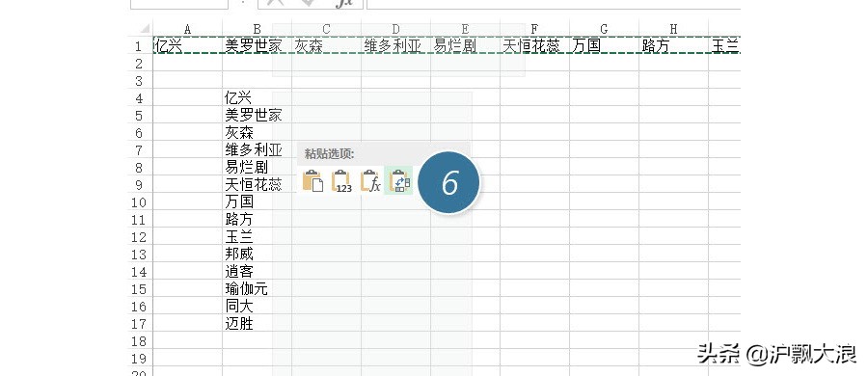Select column F header
The image size is (868, 376).
(x=534, y=29)
